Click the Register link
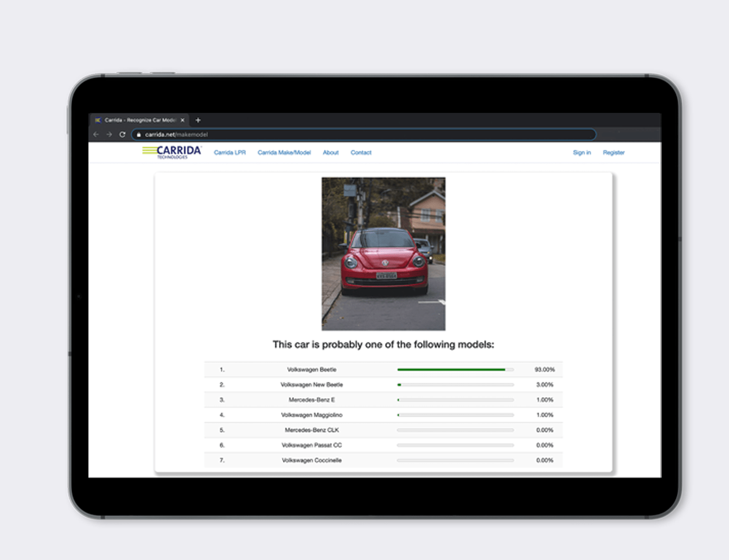This screenshot has height=560, width=729. coord(614,152)
